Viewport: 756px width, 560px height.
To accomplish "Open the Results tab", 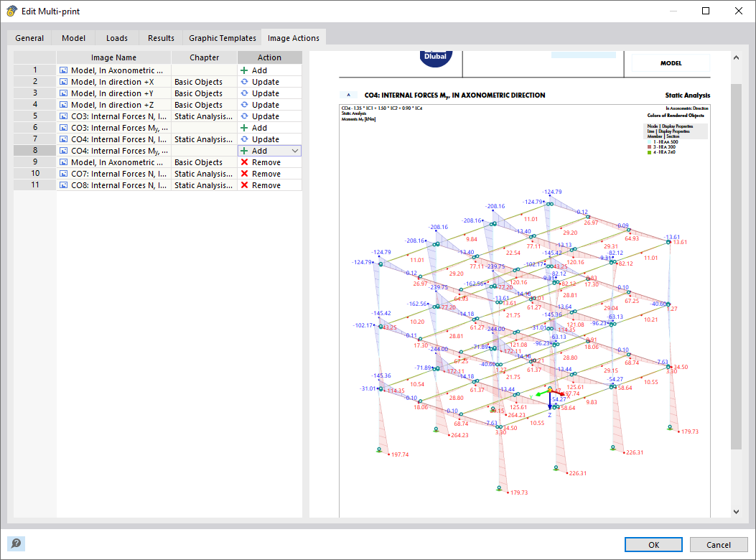I will pyautogui.click(x=161, y=38).
